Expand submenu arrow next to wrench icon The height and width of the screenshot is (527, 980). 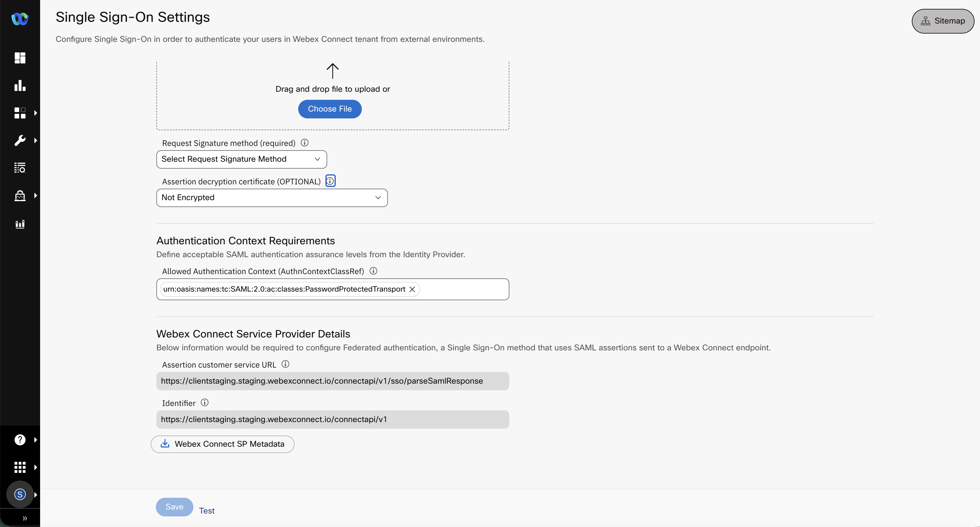pos(36,140)
